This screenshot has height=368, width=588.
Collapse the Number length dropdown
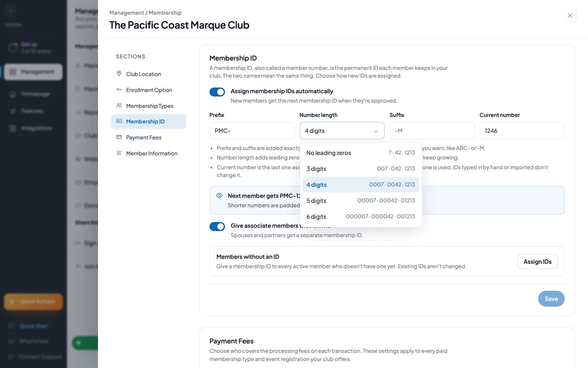pos(342,131)
